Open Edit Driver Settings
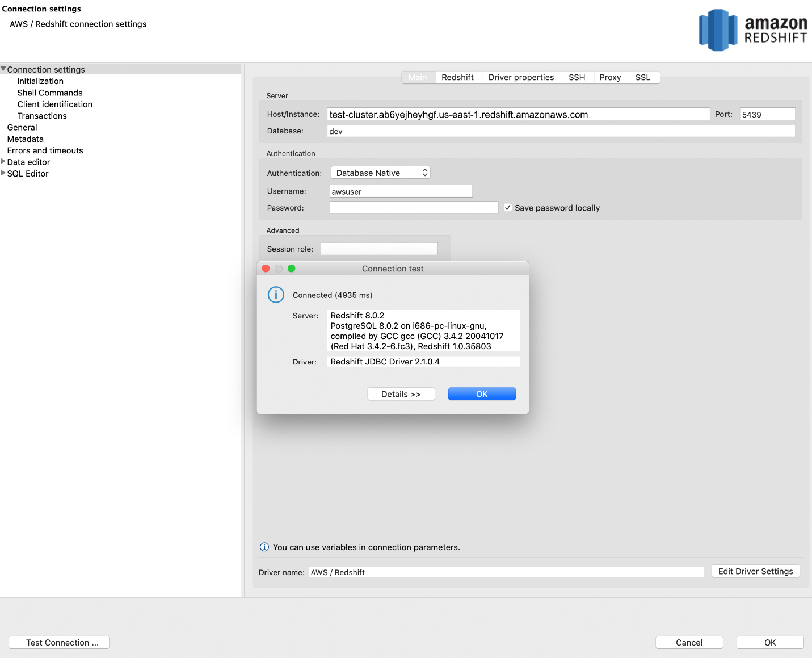 [756, 571]
